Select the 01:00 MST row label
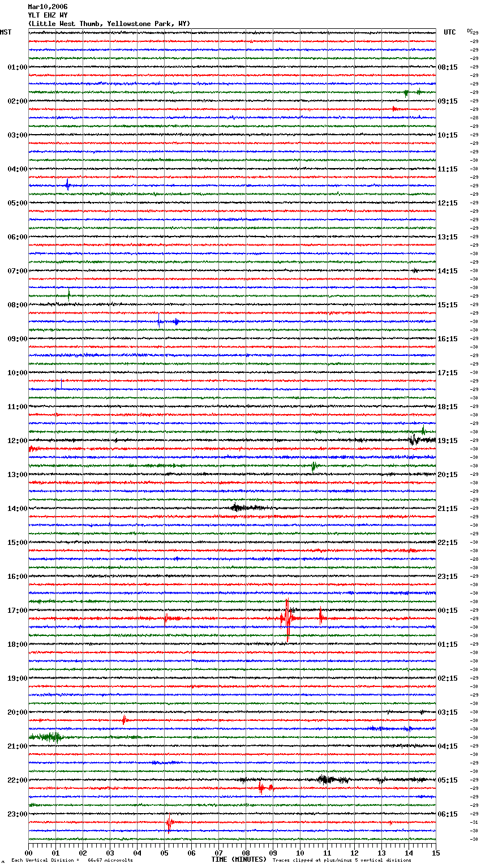The width and height of the screenshot is (481, 868). pos(18,67)
